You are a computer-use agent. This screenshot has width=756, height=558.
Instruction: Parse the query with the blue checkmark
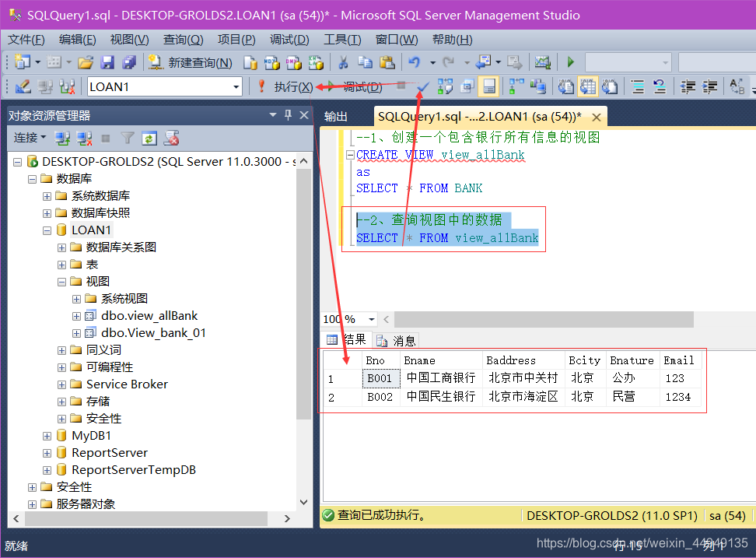[x=423, y=87]
